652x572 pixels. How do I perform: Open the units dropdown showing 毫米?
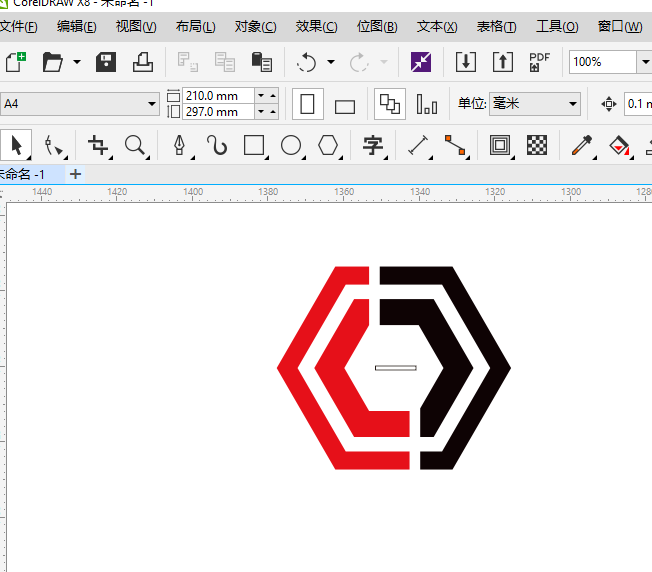(x=535, y=104)
